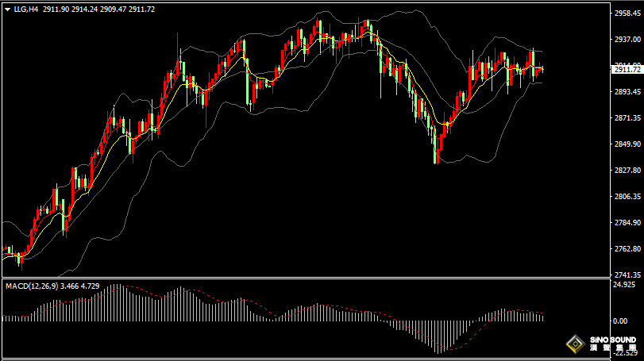Click the 2741.35 price scale label

click(627, 275)
